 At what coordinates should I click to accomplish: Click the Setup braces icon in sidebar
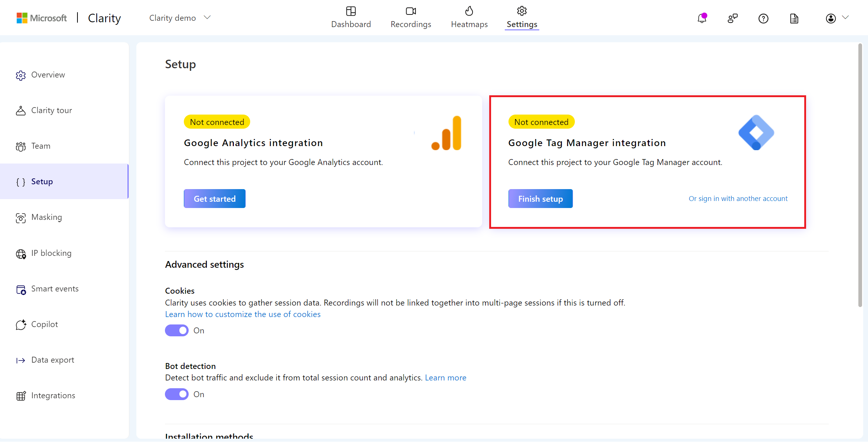point(21,182)
